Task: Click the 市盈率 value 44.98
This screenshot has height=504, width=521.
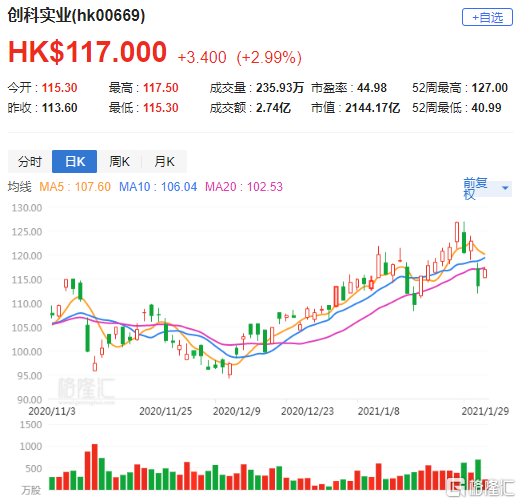Action: point(372,88)
